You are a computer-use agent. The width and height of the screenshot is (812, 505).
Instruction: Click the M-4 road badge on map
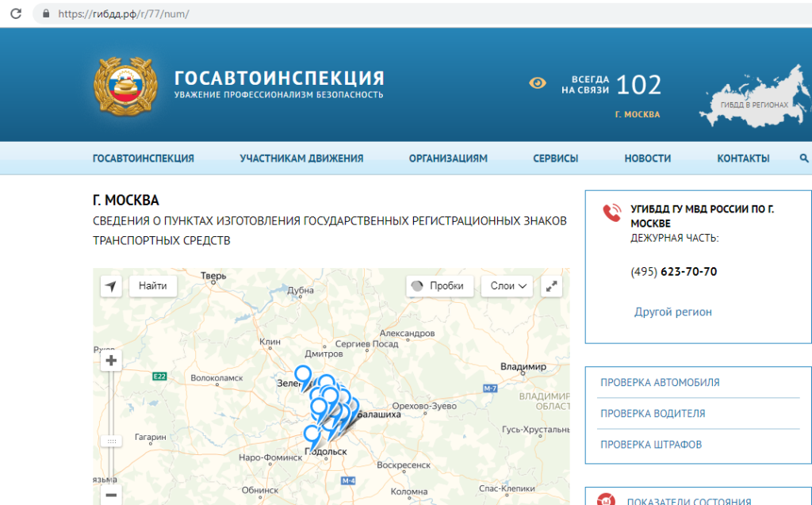tap(348, 480)
